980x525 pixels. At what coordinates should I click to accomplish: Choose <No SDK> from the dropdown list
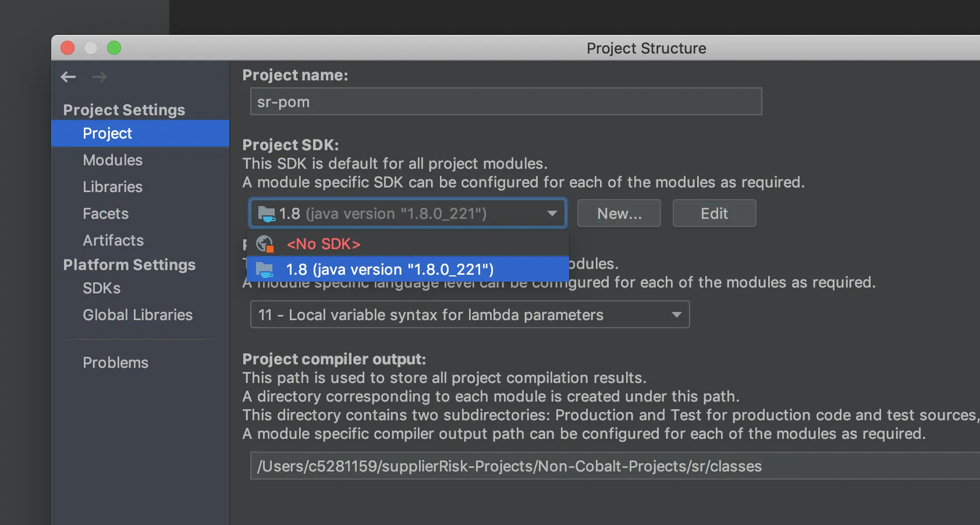(x=324, y=244)
